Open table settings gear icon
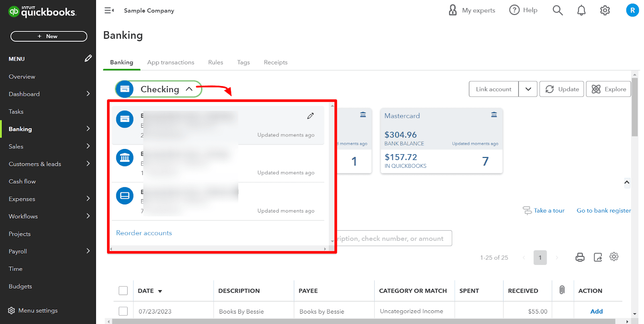 coord(614,256)
